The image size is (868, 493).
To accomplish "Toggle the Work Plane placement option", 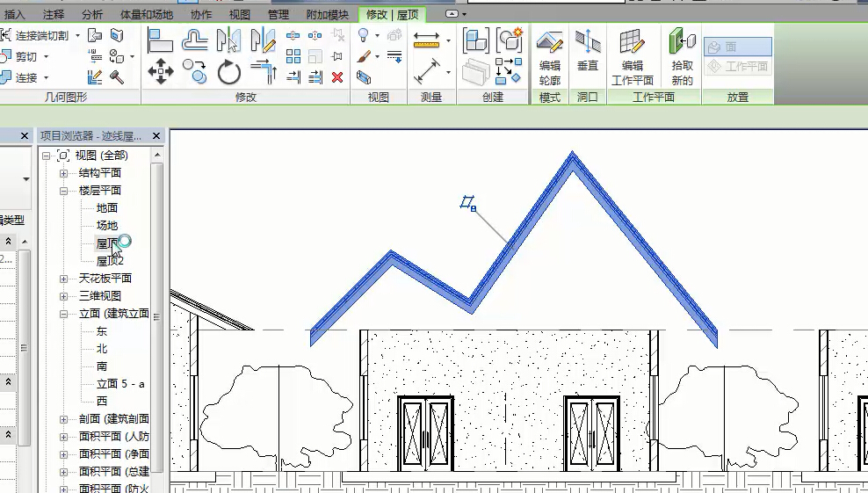I will click(738, 66).
